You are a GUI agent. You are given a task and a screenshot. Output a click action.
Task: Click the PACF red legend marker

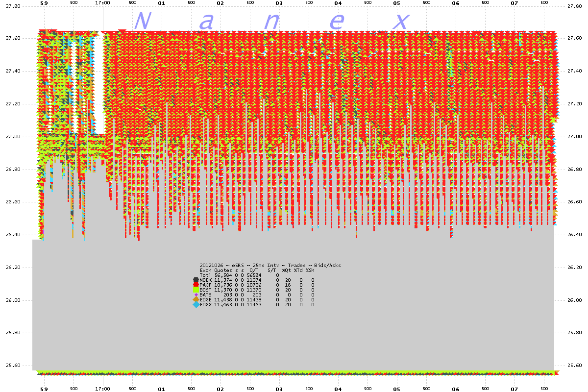pyautogui.click(x=196, y=285)
